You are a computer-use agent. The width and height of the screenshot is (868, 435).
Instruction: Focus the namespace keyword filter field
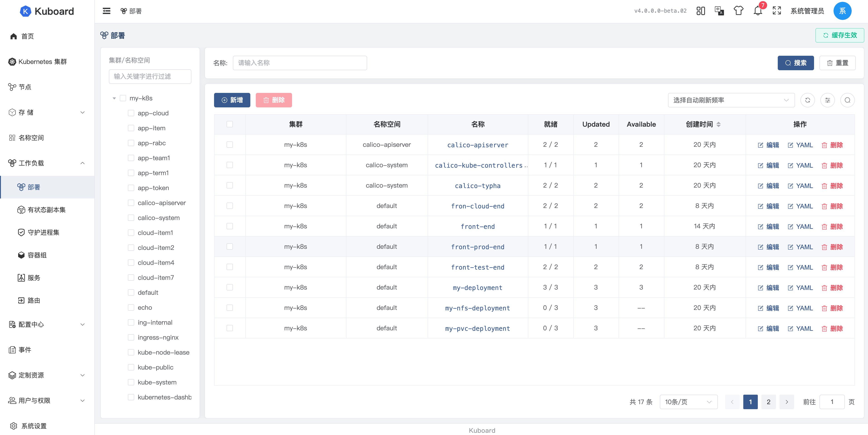pos(150,77)
